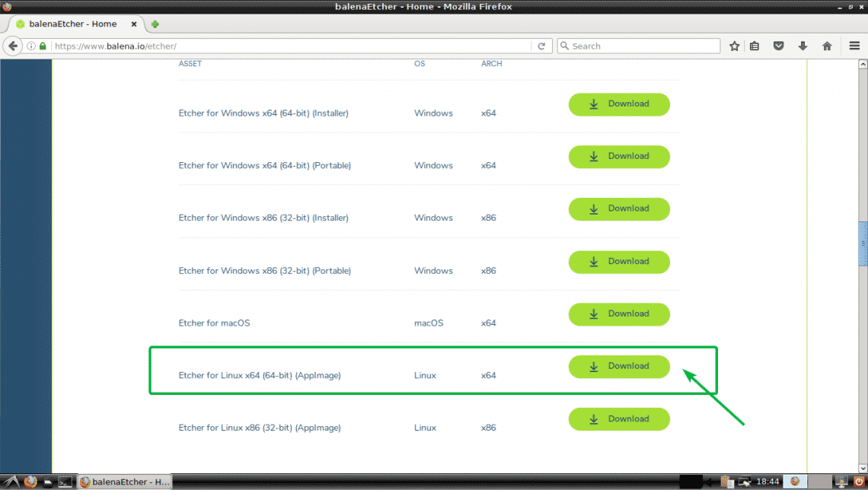Image resolution: width=868 pixels, height=490 pixels.
Task: Click the scrollbar down arrow
Action: [863, 469]
